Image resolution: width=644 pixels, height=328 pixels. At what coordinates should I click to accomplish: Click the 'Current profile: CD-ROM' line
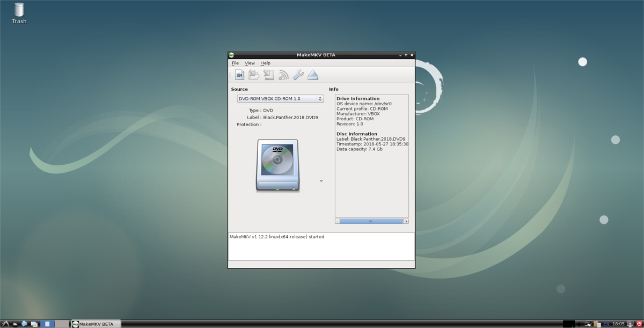click(362, 109)
